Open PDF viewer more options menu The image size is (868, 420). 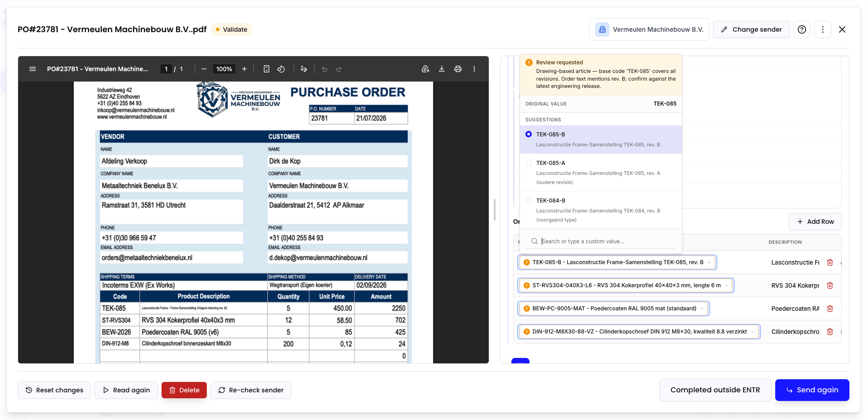coord(474,69)
